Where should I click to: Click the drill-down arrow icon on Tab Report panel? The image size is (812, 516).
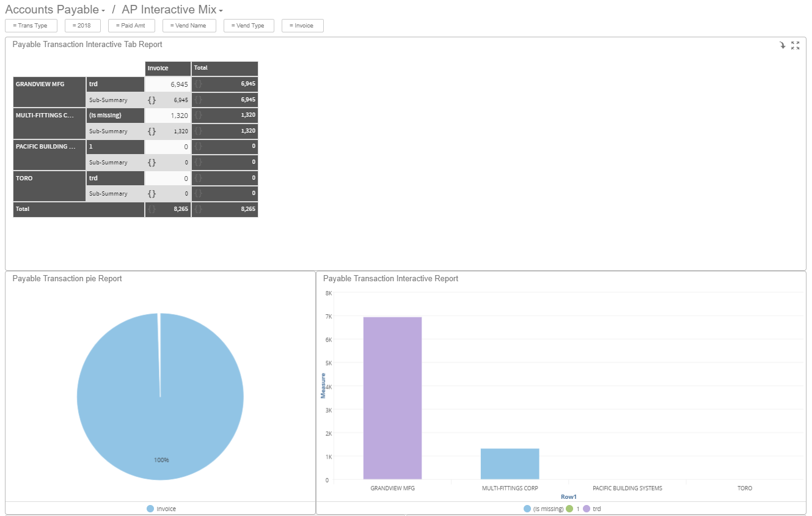coord(783,45)
